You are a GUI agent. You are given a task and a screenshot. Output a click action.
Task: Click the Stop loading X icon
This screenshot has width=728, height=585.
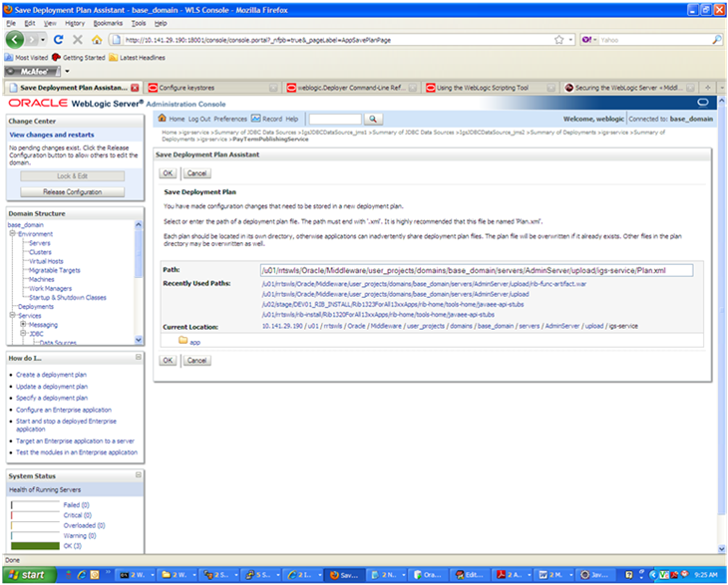pyautogui.click(x=78, y=40)
